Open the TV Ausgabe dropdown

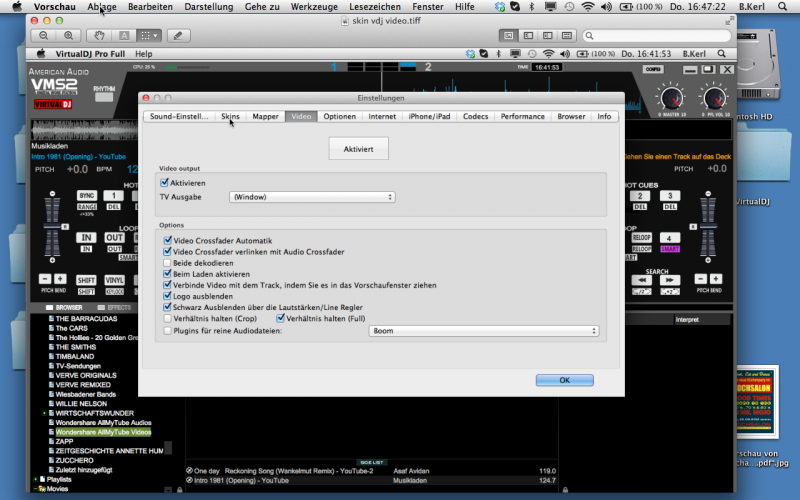[x=311, y=197]
